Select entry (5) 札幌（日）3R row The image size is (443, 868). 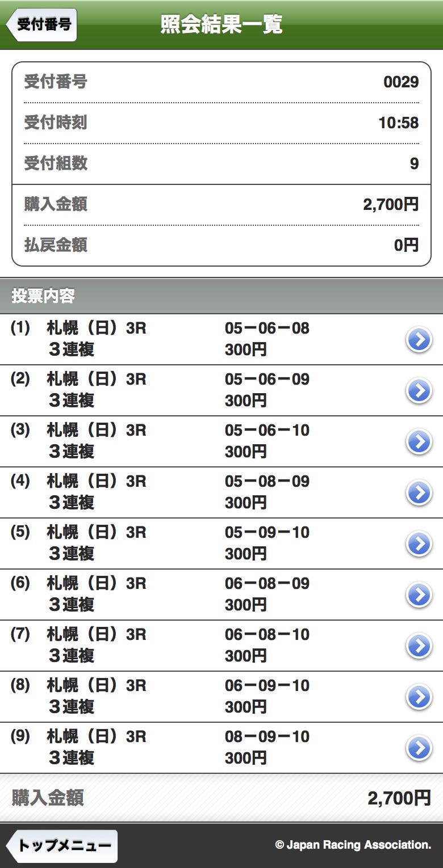221,543
